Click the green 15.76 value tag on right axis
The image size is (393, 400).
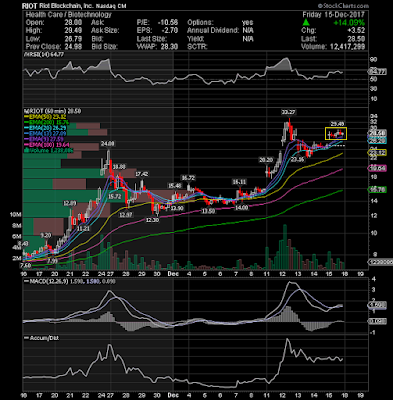pyautogui.click(x=377, y=189)
